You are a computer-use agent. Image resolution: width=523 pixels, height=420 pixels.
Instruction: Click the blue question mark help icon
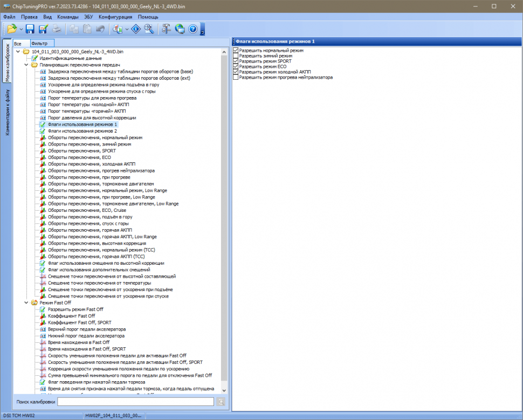pyautogui.click(x=192, y=29)
